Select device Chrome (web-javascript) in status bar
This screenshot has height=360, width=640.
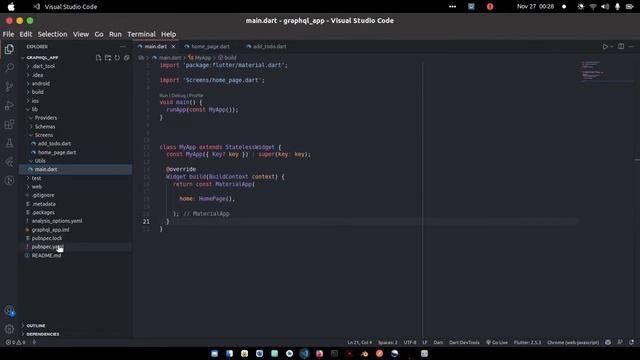[573, 342]
